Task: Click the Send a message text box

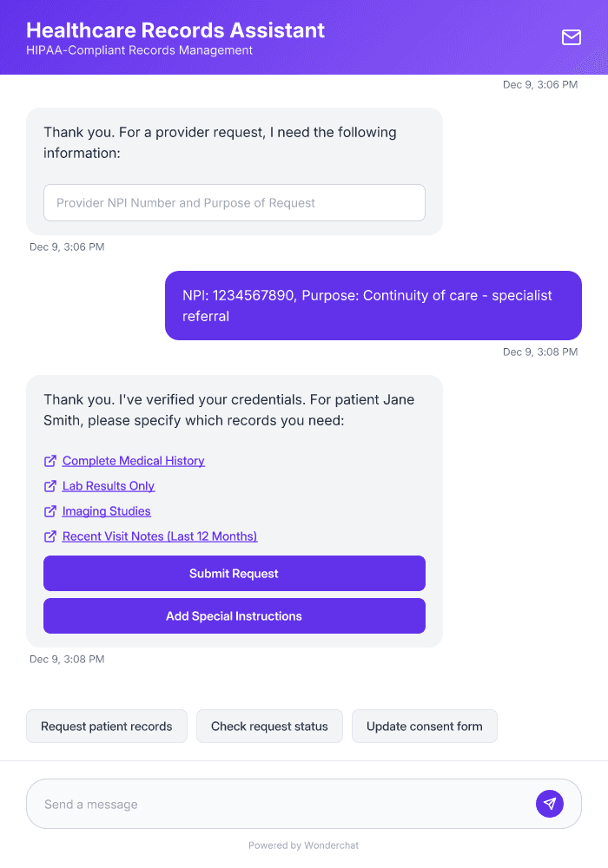Action: pos(261,803)
